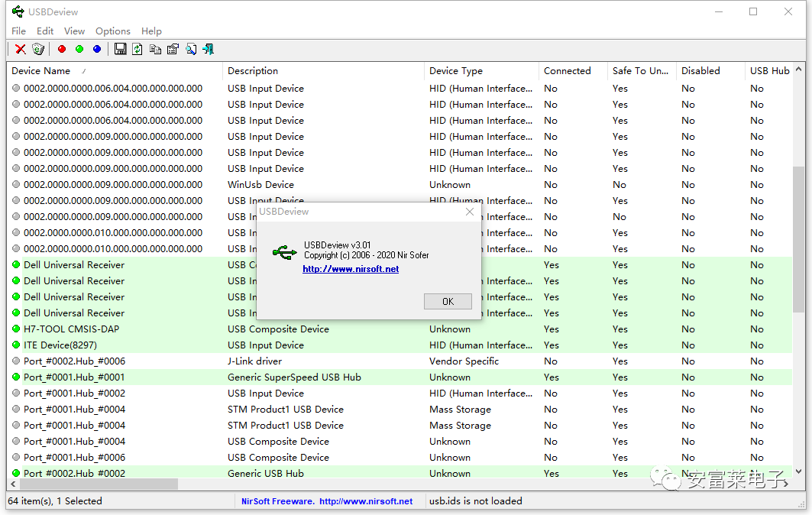812x515 pixels.
Task: Sort by the Safe To Un... column header
Action: 642,71
